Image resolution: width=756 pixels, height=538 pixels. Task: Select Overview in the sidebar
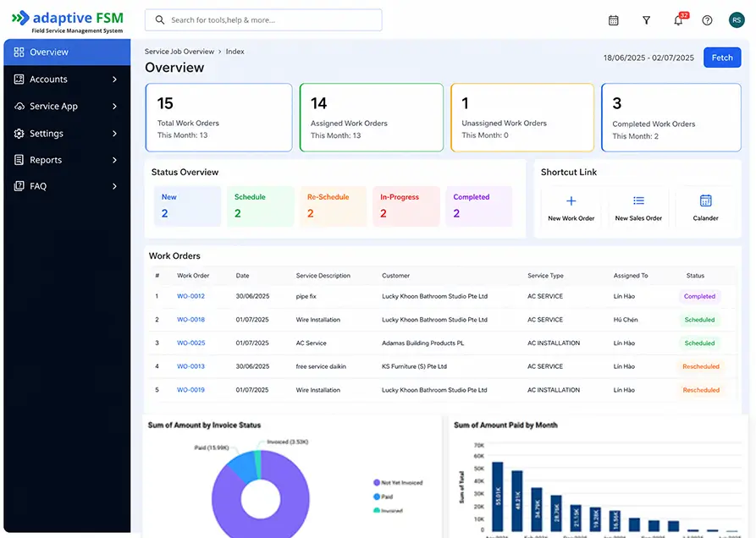click(x=67, y=52)
